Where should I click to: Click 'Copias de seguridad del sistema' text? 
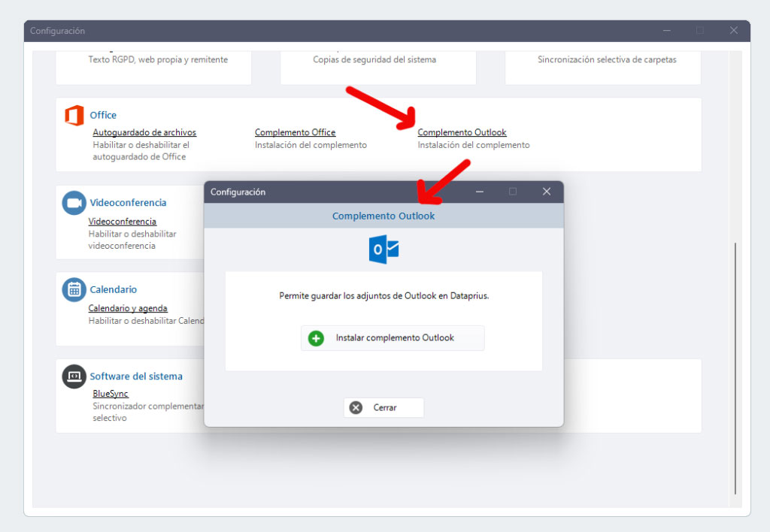pos(374,59)
